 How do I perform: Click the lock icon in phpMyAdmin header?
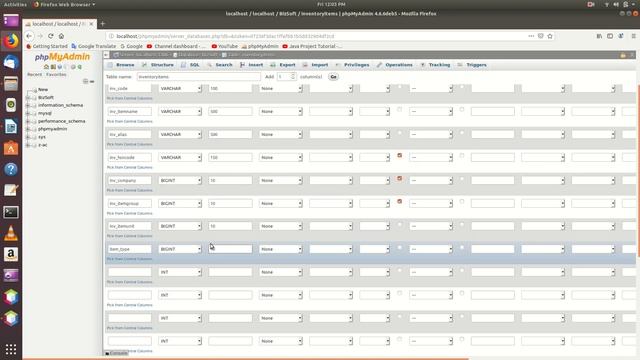pos(623,55)
